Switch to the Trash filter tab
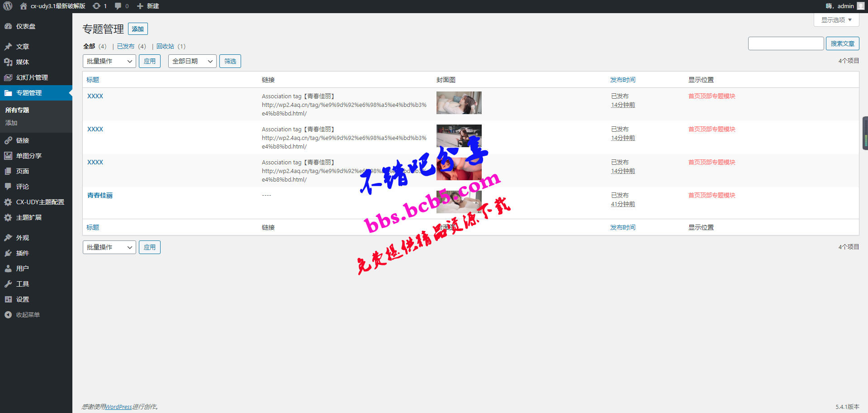 coord(165,46)
